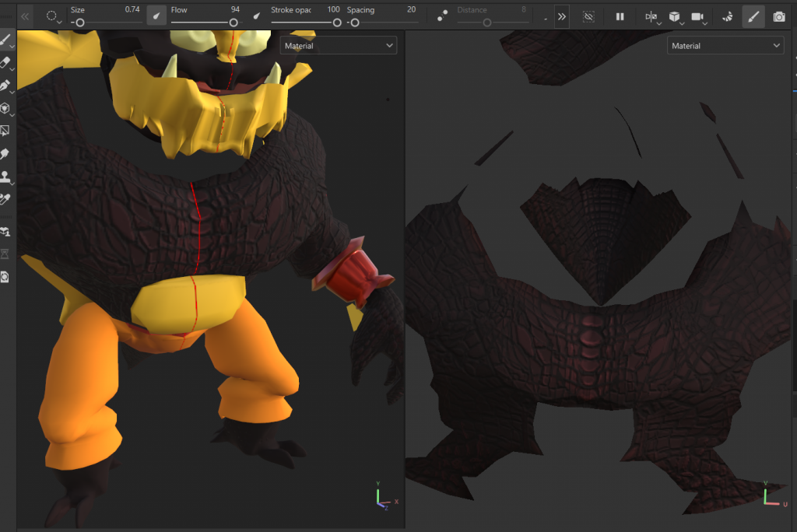Select the Polygon fill tool

[x=5, y=108]
